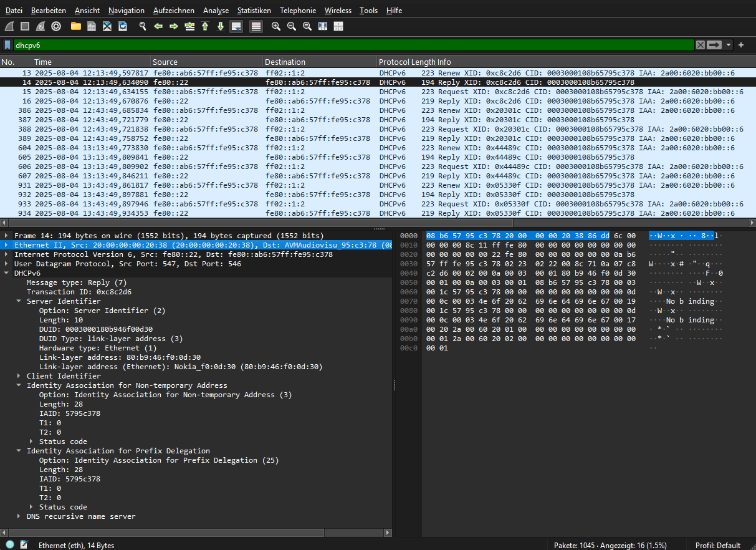Image resolution: width=756 pixels, height=550 pixels.
Task: Select packet number 13 Renew row
Action: tap(378, 72)
